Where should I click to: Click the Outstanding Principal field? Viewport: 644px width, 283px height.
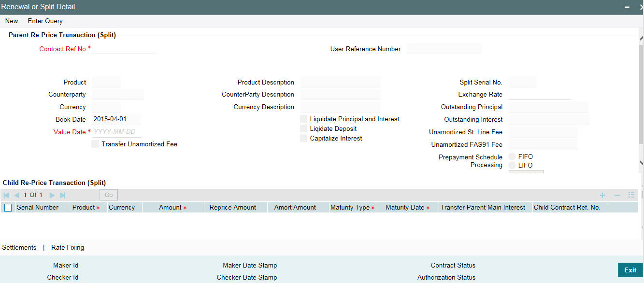(x=549, y=107)
